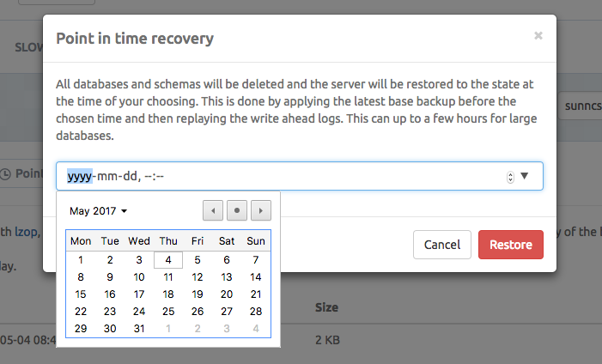Cancel the recovery dialog
The width and height of the screenshot is (602, 364).
coord(441,245)
